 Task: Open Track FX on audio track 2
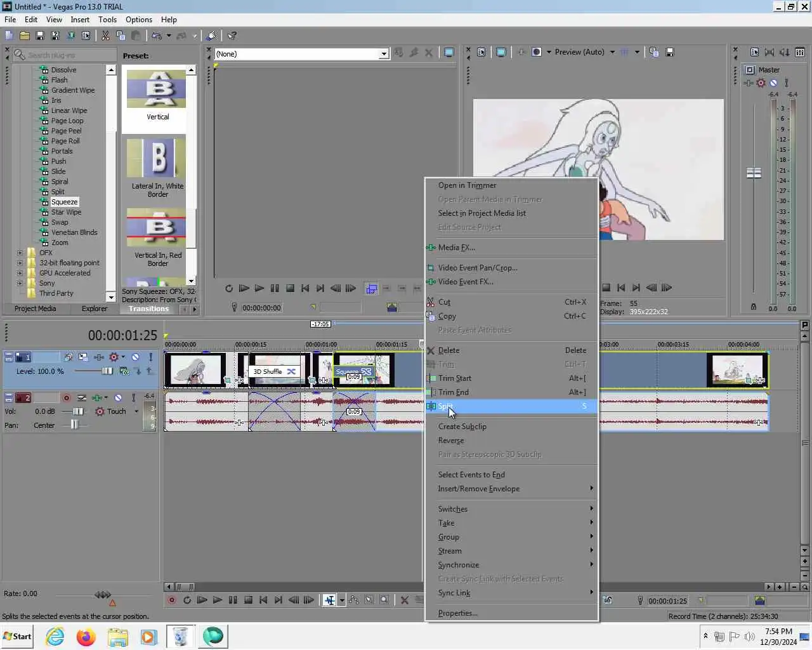[97, 398]
